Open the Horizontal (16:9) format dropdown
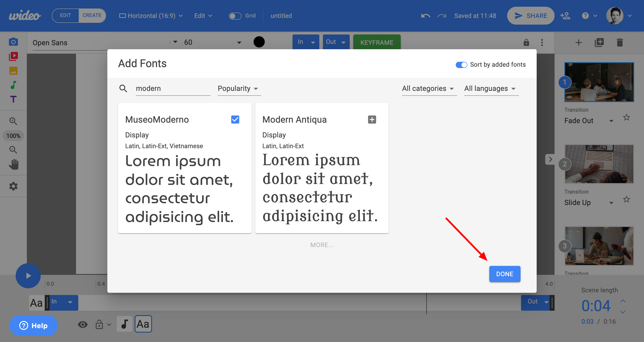The height and width of the screenshot is (342, 644). [151, 16]
